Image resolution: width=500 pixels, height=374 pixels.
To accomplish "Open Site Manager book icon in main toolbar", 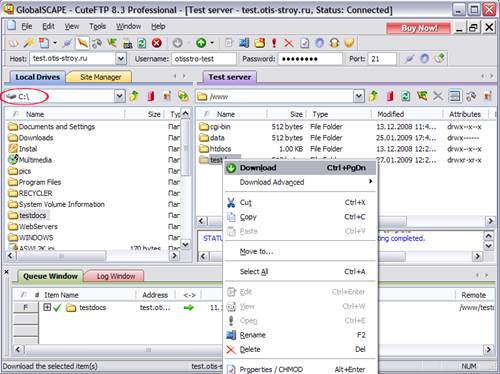I will point(14,43).
